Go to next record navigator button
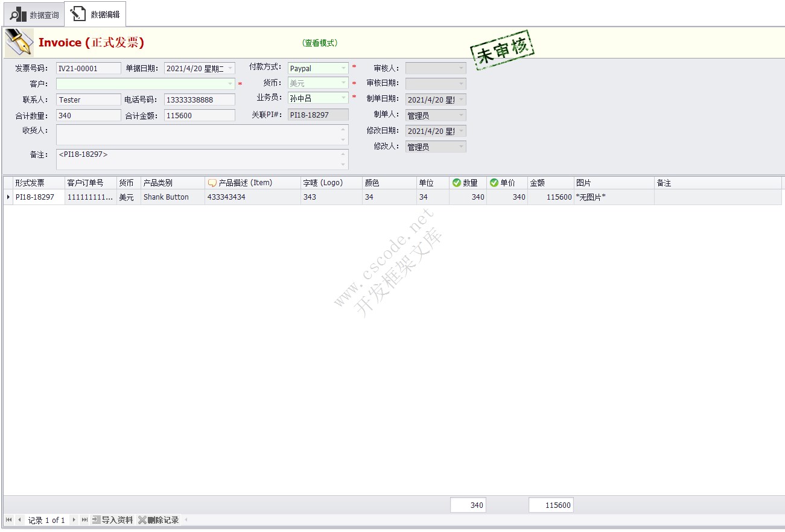The image size is (785, 532). pos(74,520)
